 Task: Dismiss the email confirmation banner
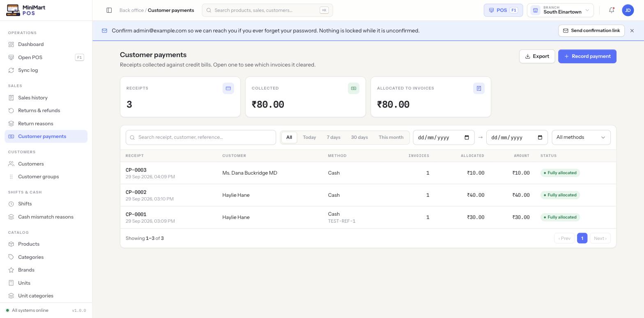tap(632, 31)
